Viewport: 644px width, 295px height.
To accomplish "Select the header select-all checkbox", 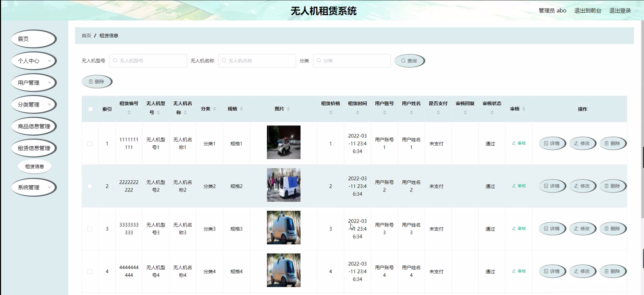I will point(90,109).
